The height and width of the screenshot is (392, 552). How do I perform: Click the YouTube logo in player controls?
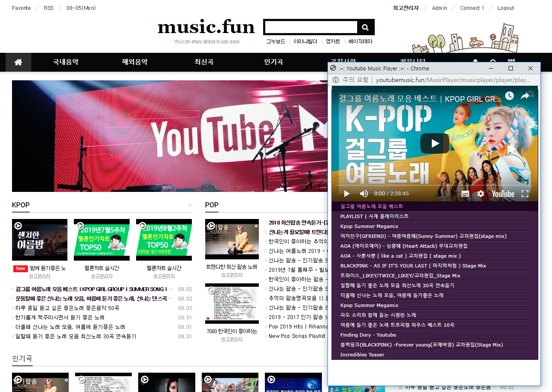503,194
